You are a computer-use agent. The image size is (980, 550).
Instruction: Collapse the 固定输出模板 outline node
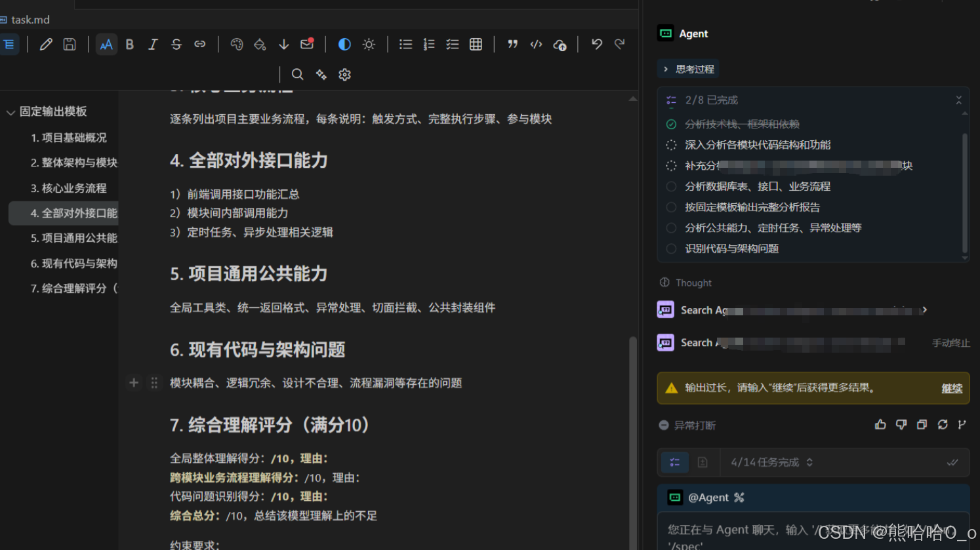coord(10,112)
